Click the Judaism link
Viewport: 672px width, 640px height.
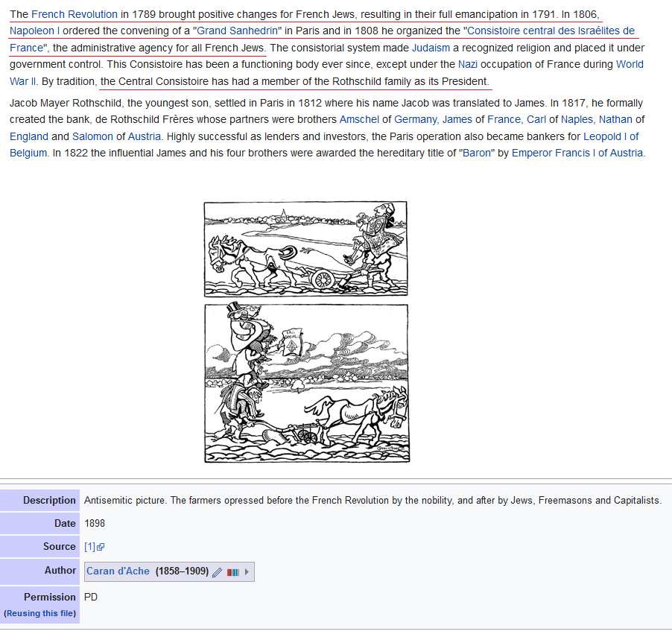(431, 48)
